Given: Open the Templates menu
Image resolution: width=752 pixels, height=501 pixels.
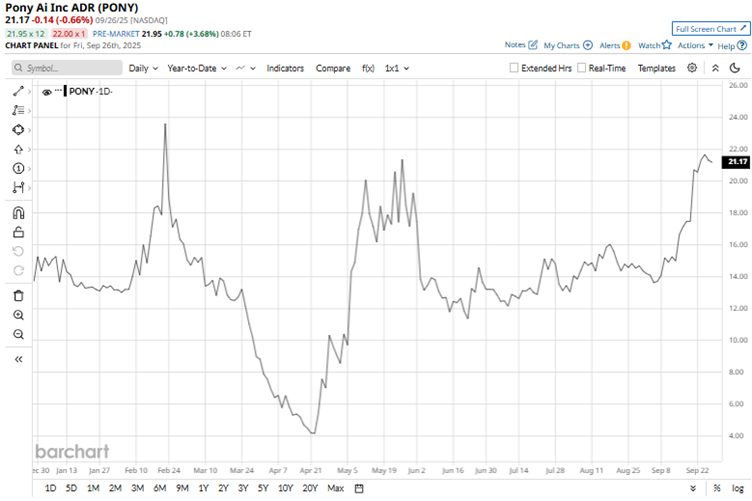Looking at the screenshot, I should (x=656, y=68).
